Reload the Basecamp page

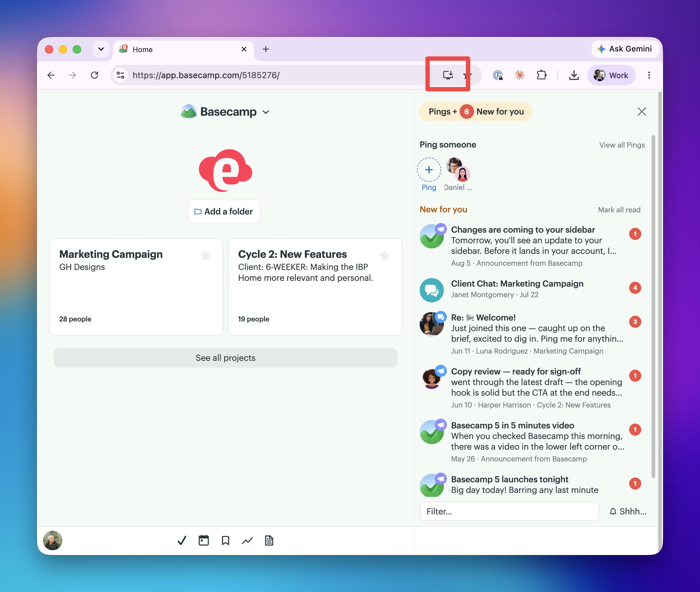pos(94,75)
